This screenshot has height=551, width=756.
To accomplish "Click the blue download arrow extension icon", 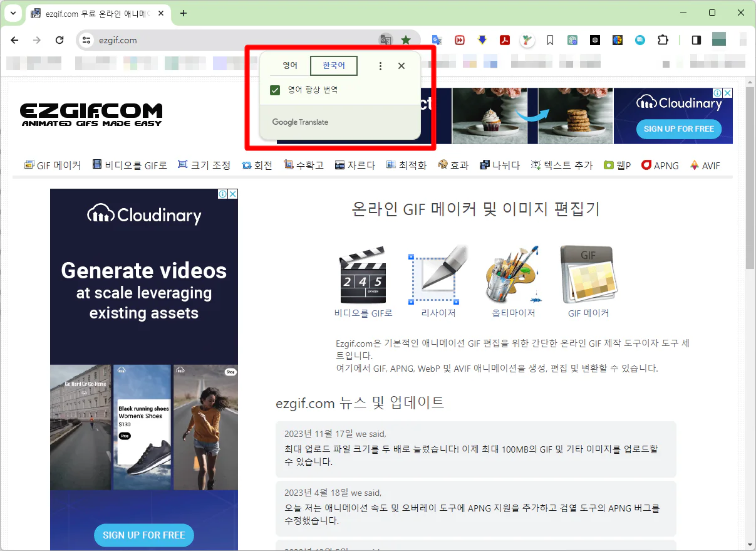I will point(482,40).
